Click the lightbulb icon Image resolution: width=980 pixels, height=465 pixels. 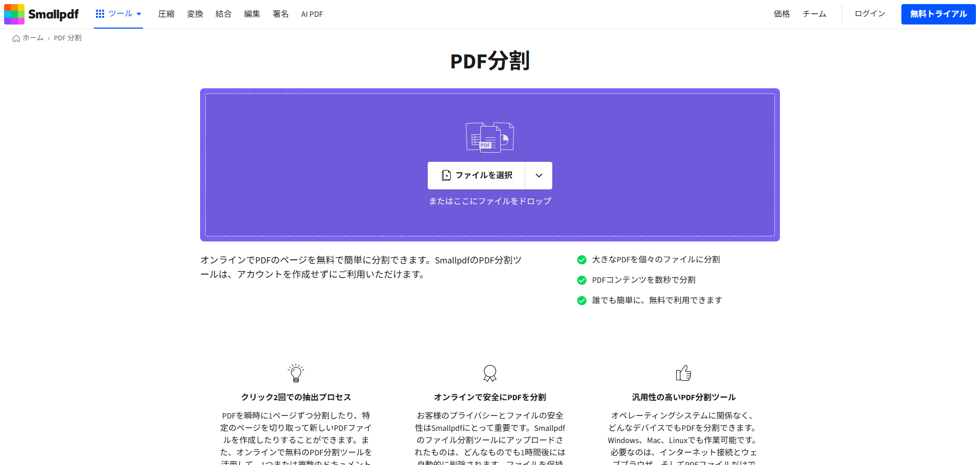(296, 373)
